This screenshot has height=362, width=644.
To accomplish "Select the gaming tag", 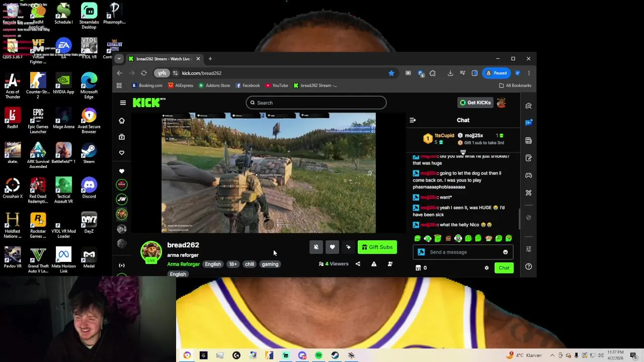I will tap(270, 264).
